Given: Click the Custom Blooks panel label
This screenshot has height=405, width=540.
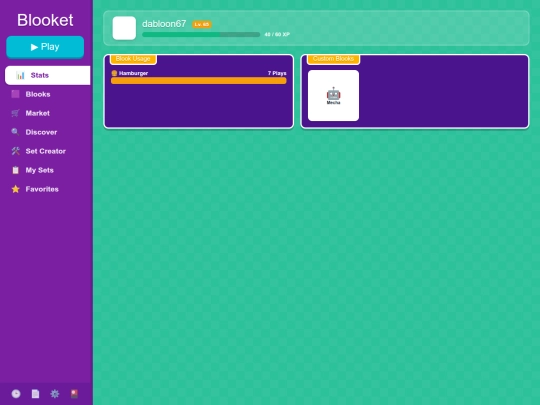Looking at the screenshot, I should (x=333, y=59).
